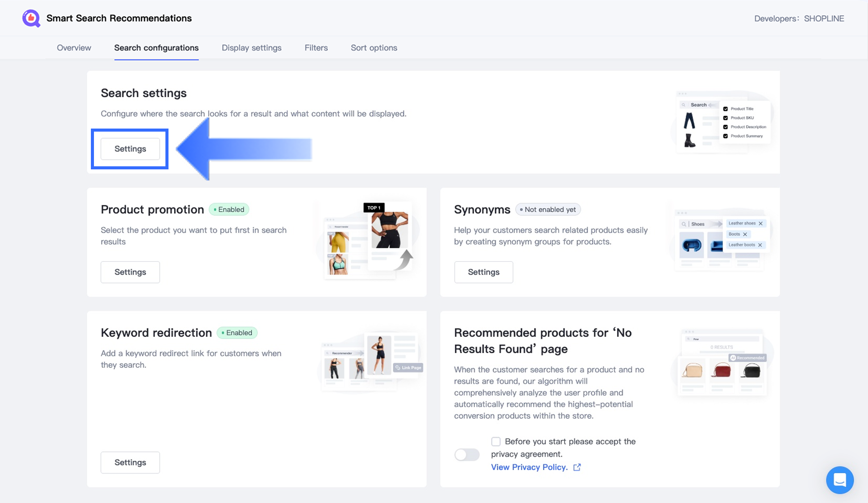This screenshot has width=868, height=503.
Task: Select the Sort options tab
Action: tap(374, 48)
